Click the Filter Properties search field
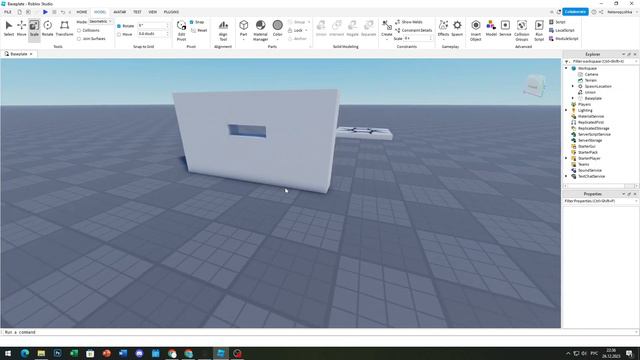Image resolution: width=640 pixels, height=360 pixels. 600,201
